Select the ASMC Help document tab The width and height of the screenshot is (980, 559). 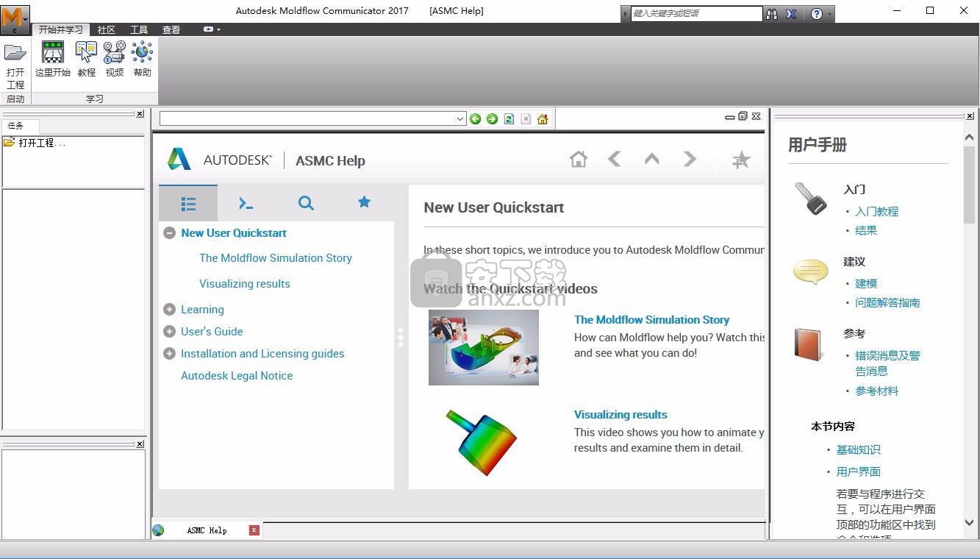click(x=207, y=530)
